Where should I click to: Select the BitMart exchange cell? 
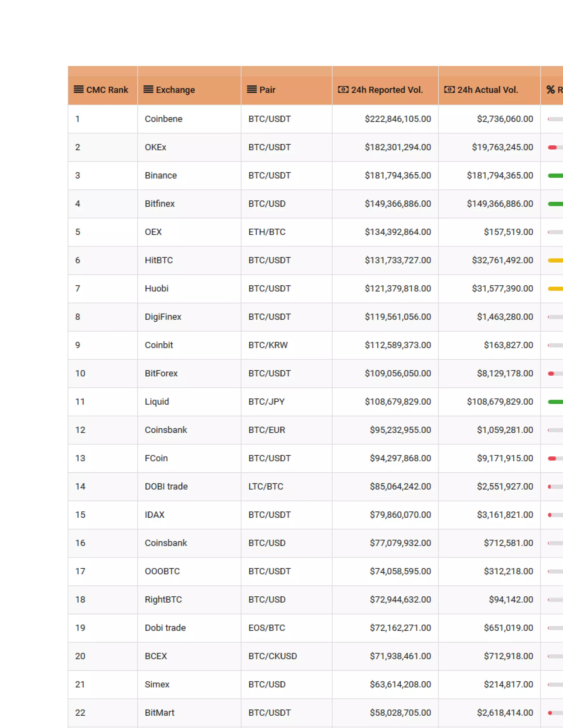[189, 713]
